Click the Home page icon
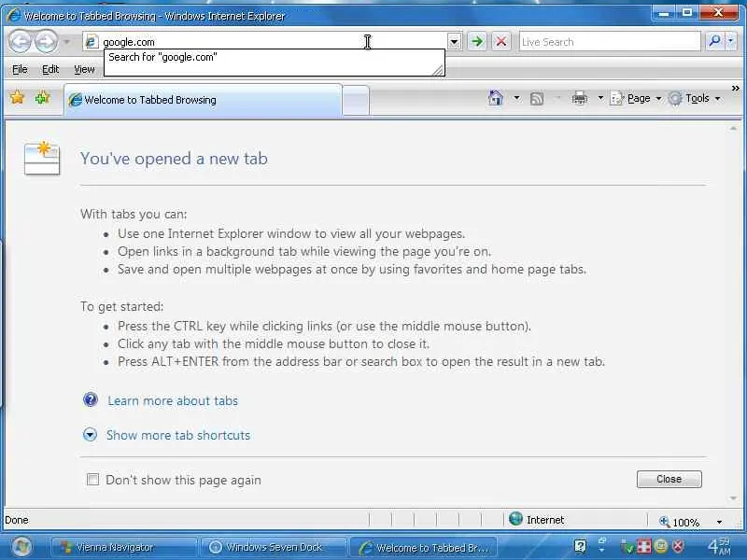This screenshot has width=747, height=560. [x=496, y=98]
